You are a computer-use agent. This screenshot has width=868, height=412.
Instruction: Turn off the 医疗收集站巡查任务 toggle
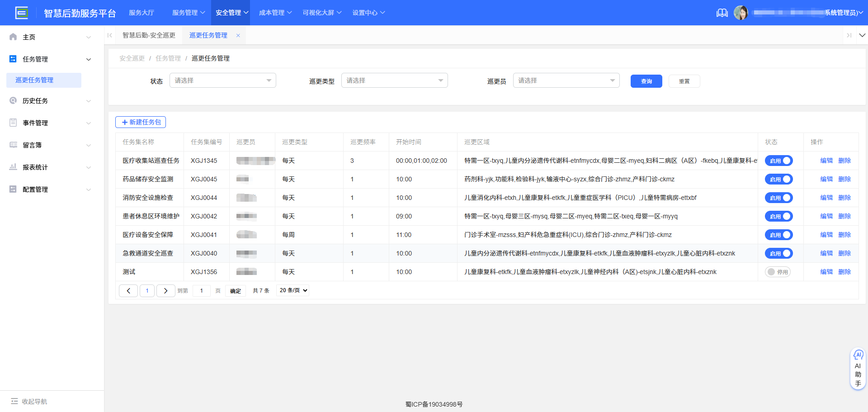tap(778, 161)
